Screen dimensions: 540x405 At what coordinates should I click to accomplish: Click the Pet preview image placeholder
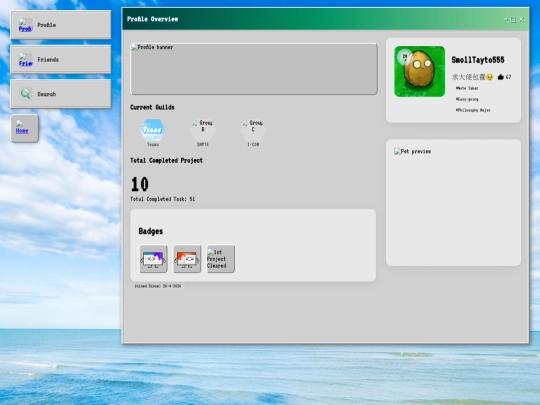(x=412, y=151)
